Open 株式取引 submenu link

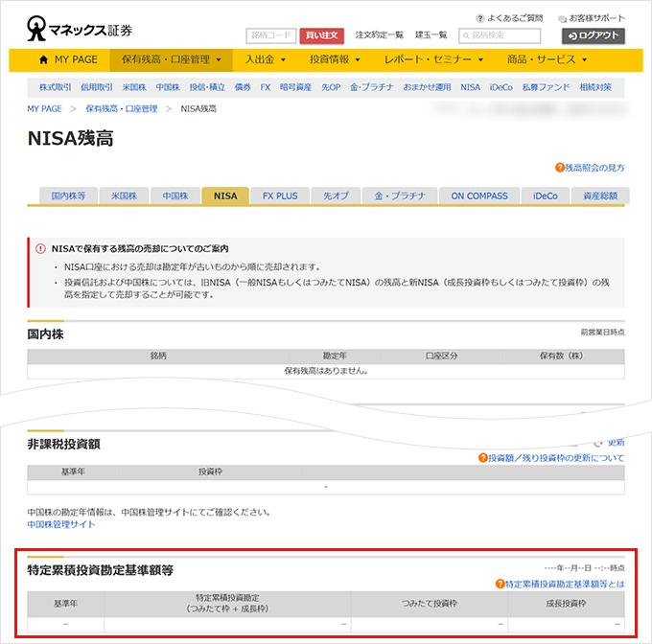coord(56,87)
